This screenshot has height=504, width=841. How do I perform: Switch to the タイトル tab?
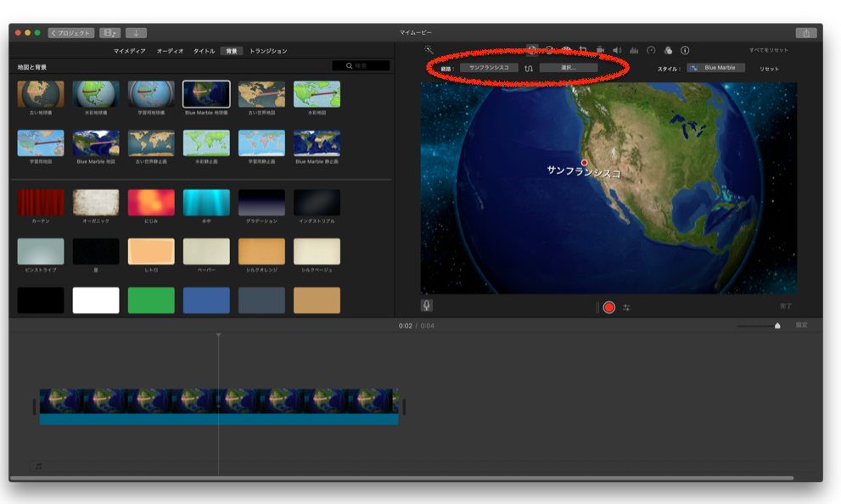[204, 51]
